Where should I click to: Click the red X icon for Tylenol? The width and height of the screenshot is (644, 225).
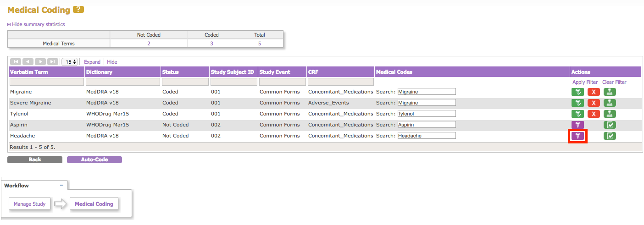tap(594, 114)
